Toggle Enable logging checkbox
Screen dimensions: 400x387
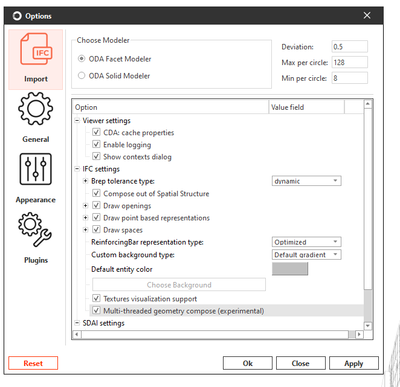(96, 144)
